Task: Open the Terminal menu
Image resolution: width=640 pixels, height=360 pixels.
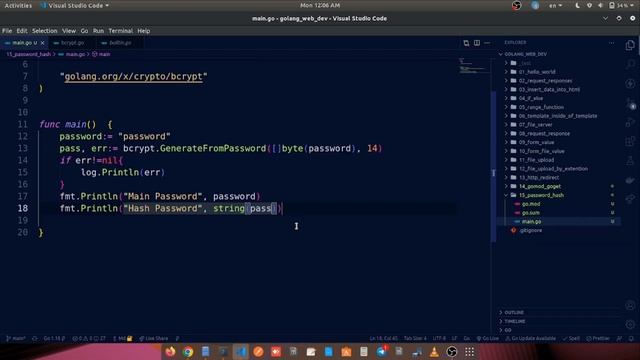Action: click(120, 31)
